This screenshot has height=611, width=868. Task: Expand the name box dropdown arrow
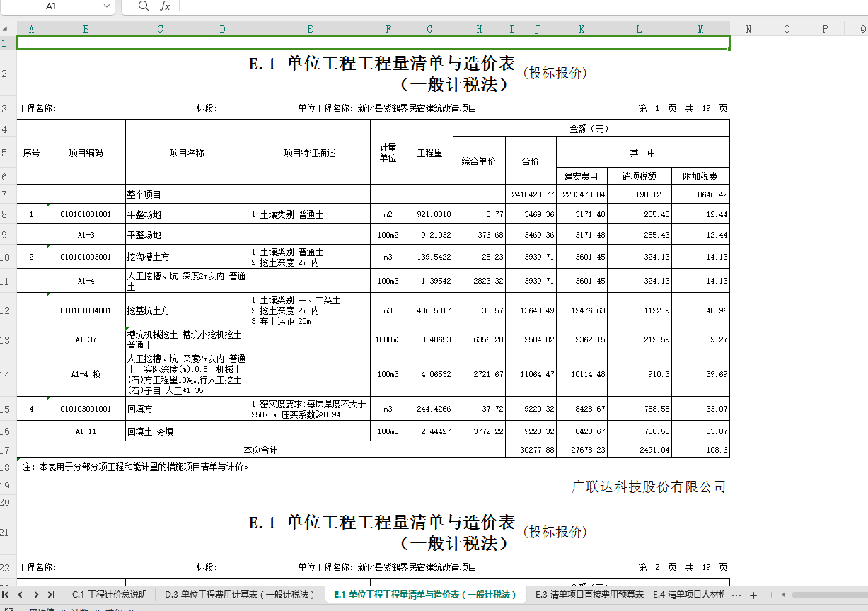(x=107, y=6)
